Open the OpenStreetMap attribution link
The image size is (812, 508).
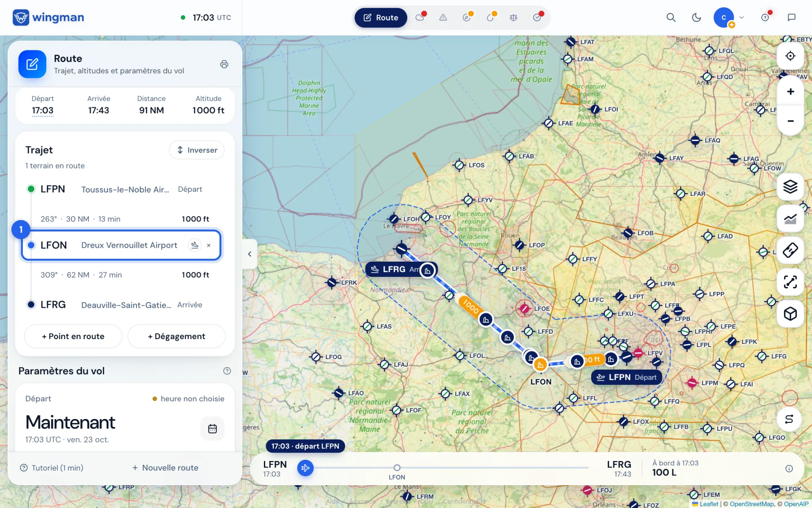pos(752,504)
